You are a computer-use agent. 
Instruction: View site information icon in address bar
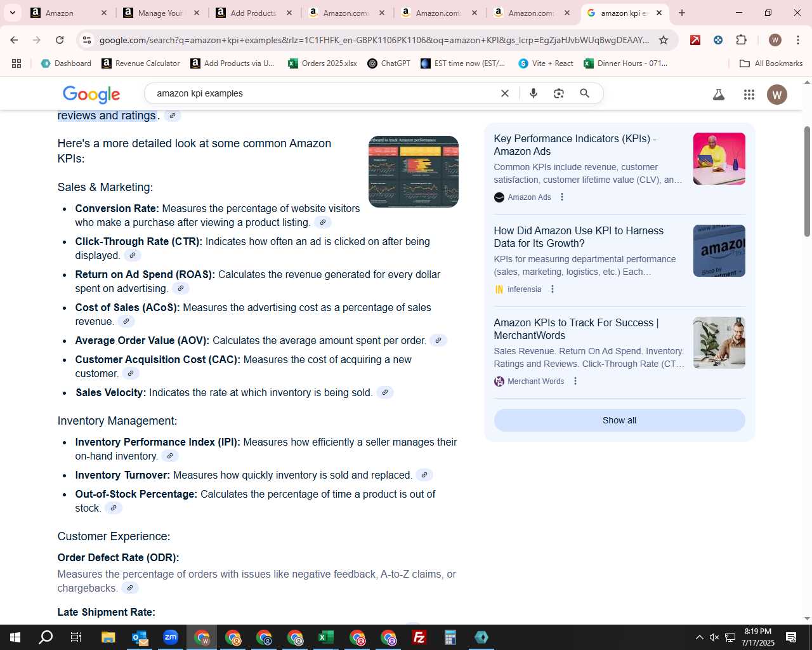point(87,40)
